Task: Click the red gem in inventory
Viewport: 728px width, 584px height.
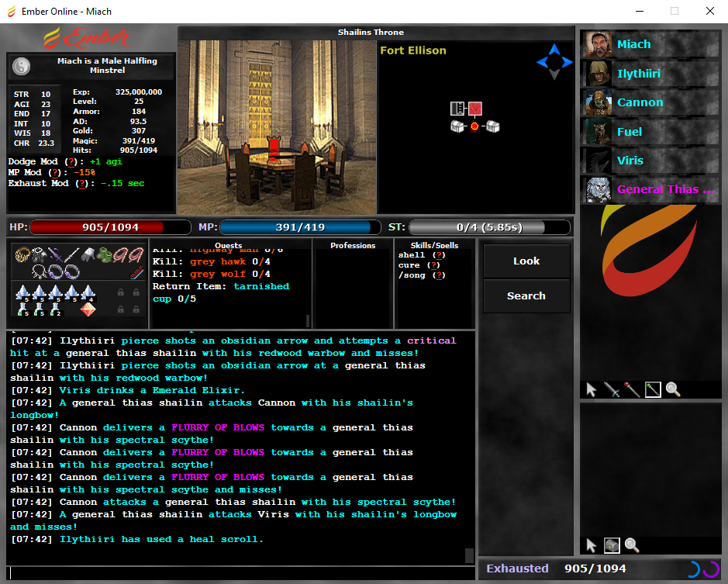Action: (x=88, y=309)
